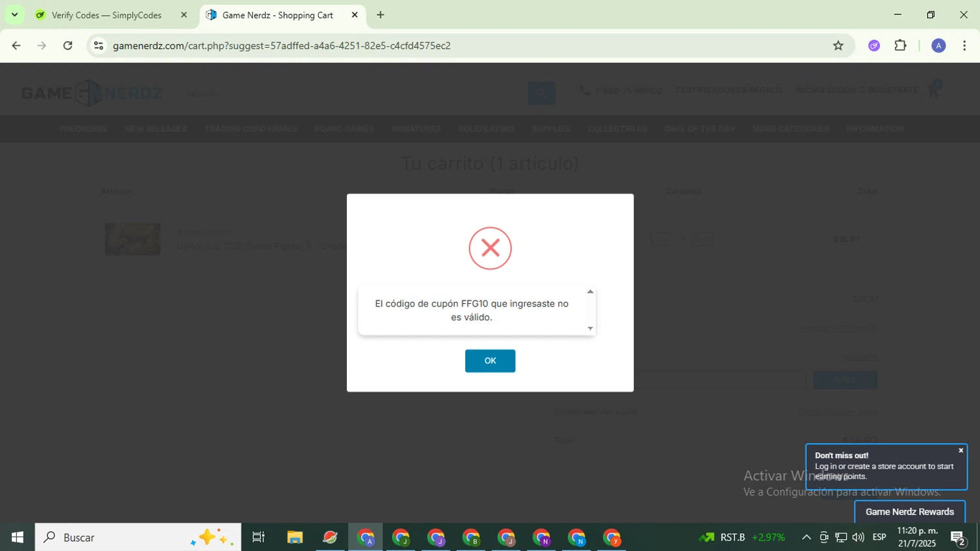This screenshot has width=980, height=551.
Task: Click the Game Nerdz search field
Action: [353, 93]
